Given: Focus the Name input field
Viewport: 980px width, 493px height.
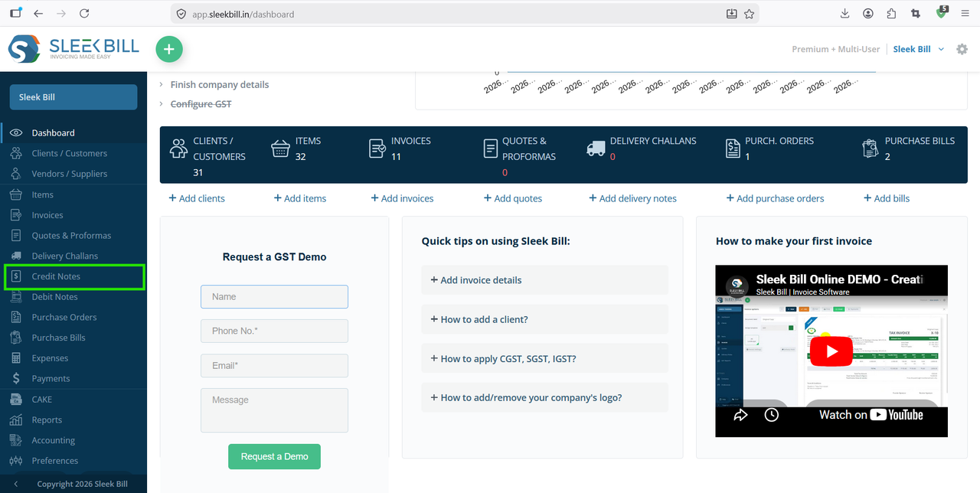Looking at the screenshot, I should (274, 296).
